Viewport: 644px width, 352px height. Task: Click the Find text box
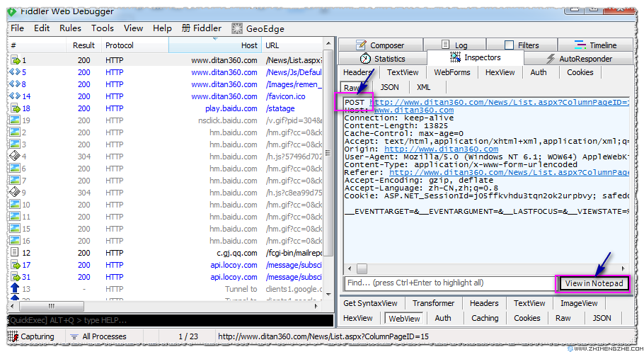tap(447, 283)
